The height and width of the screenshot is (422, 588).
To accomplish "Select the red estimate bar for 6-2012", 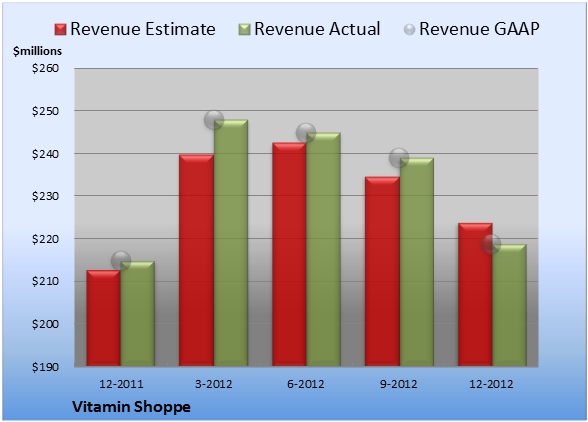I will coord(289,254).
